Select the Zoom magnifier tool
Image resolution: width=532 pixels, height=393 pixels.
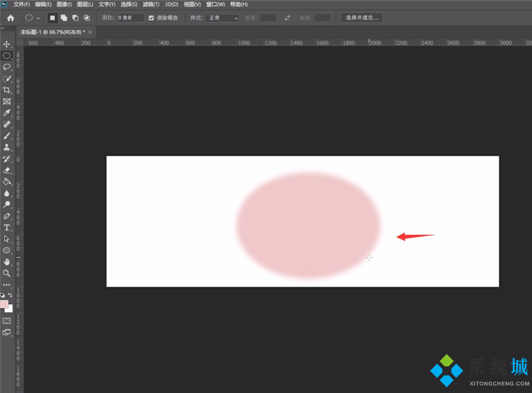pyautogui.click(x=7, y=273)
